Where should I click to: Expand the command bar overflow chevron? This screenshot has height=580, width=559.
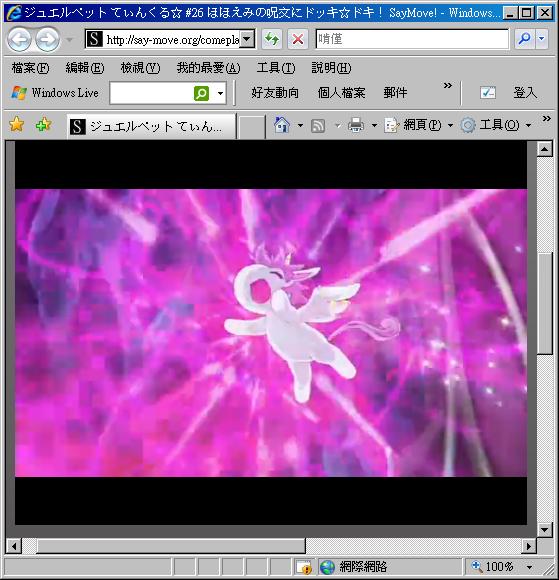[546, 118]
